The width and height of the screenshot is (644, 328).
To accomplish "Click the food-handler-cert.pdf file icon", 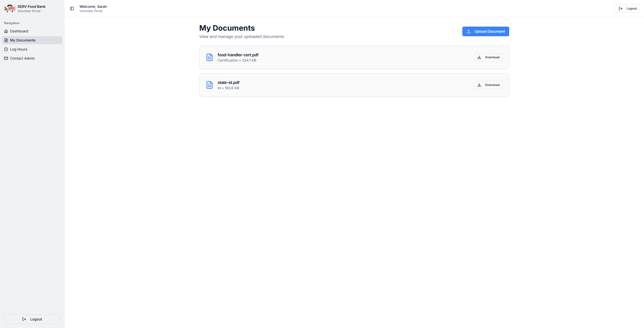I will coord(209,57).
